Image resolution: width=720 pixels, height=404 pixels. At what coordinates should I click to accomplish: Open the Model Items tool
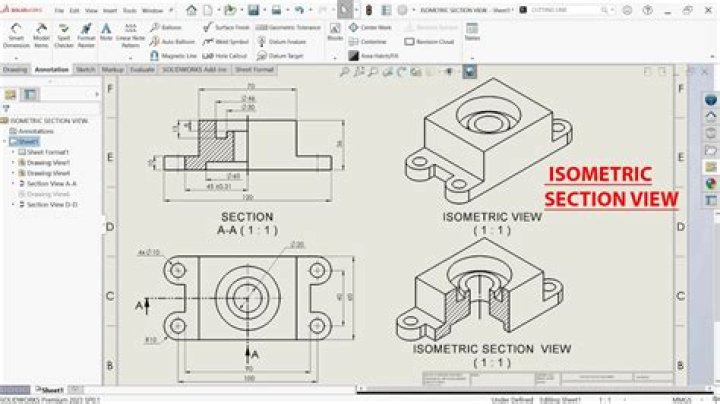pyautogui.click(x=41, y=35)
